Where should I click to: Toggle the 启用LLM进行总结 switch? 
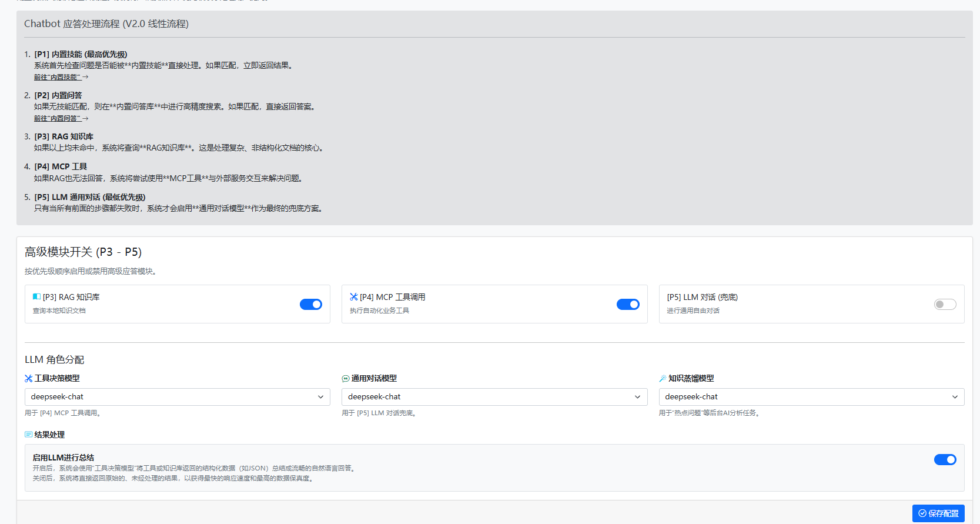(x=945, y=459)
